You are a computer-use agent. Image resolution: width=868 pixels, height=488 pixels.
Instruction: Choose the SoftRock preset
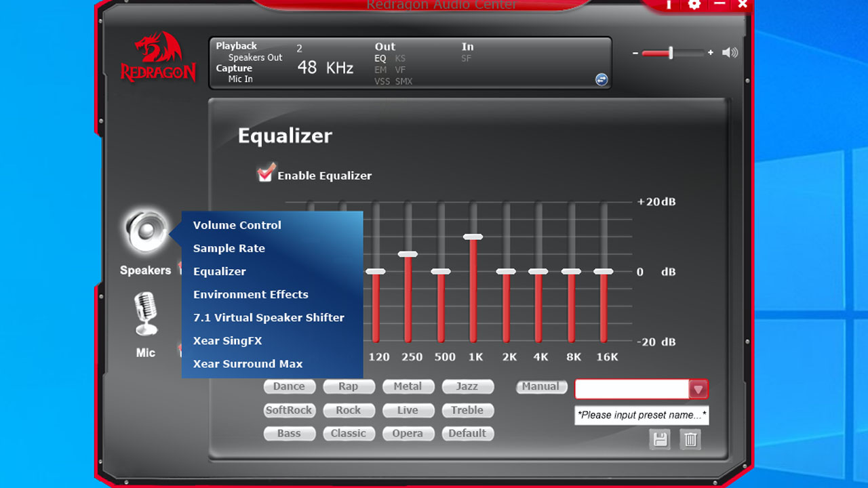pyautogui.click(x=289, y=410)
